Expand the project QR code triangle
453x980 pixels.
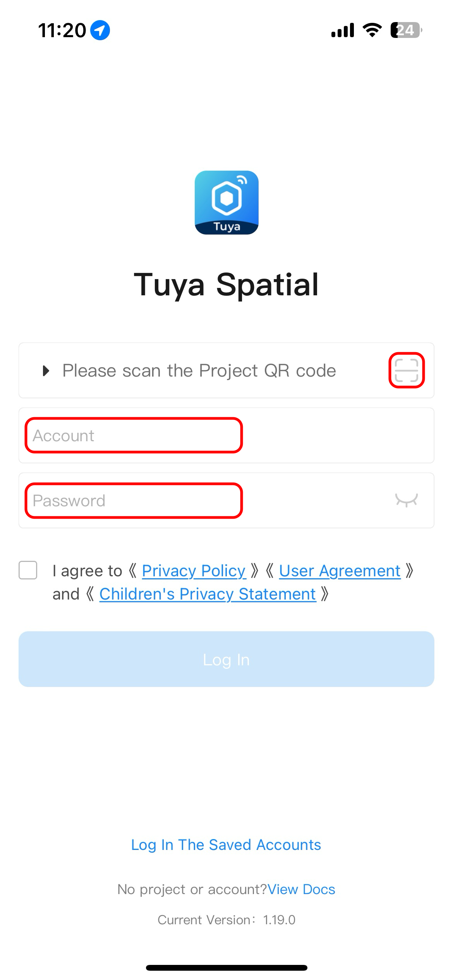click(x=46, y=371)
